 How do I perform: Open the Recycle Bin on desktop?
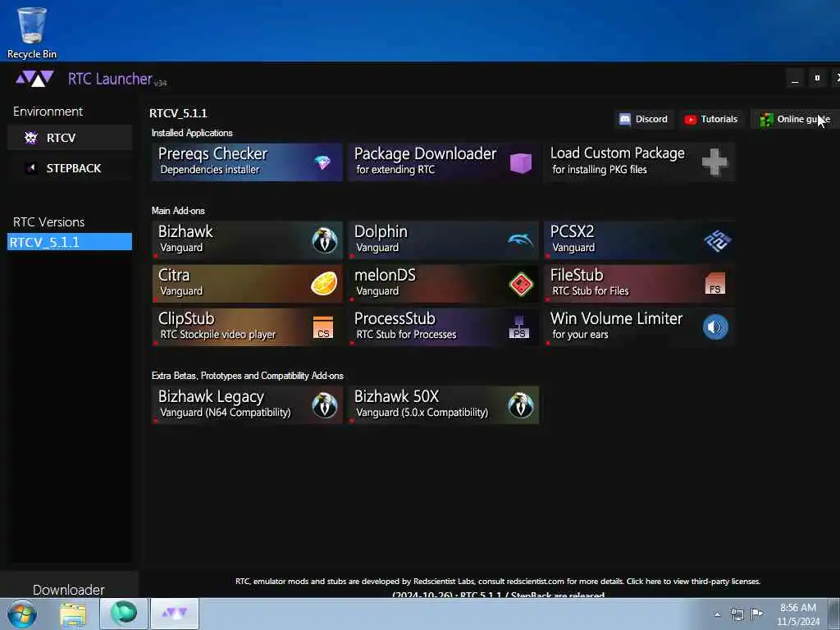(32, 32)
